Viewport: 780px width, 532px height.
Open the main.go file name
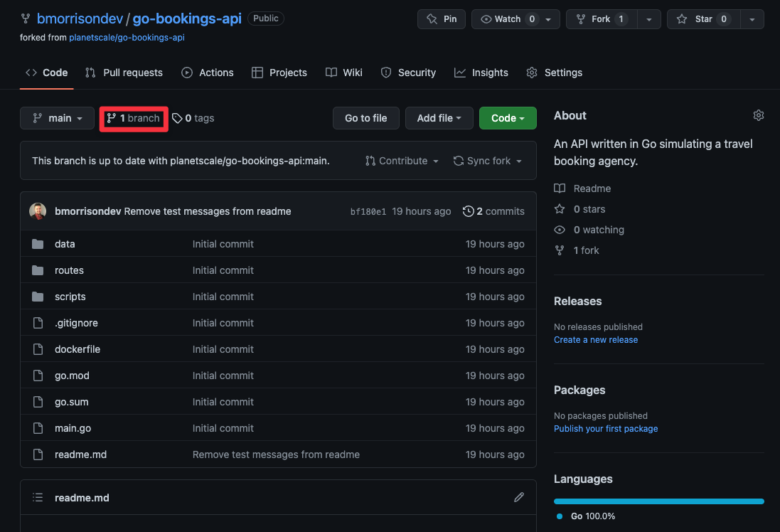pos(73,428)
